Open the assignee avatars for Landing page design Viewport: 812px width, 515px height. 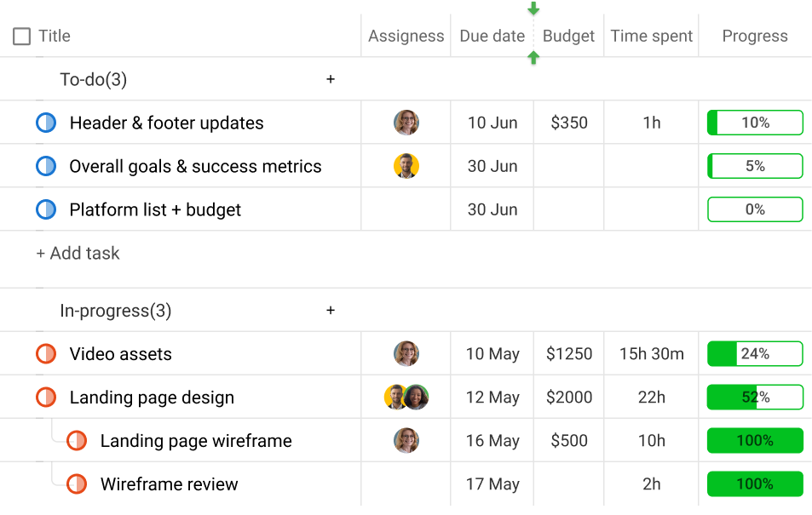coord(406,397)
